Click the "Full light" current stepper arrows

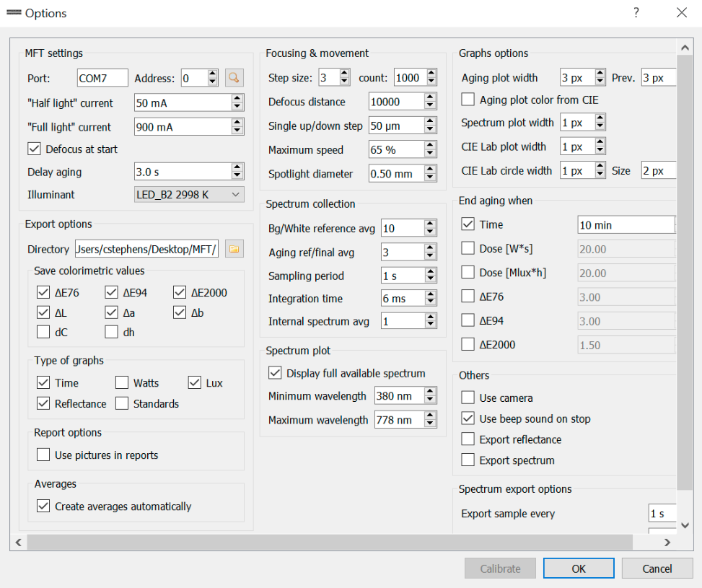coord(237,127)
